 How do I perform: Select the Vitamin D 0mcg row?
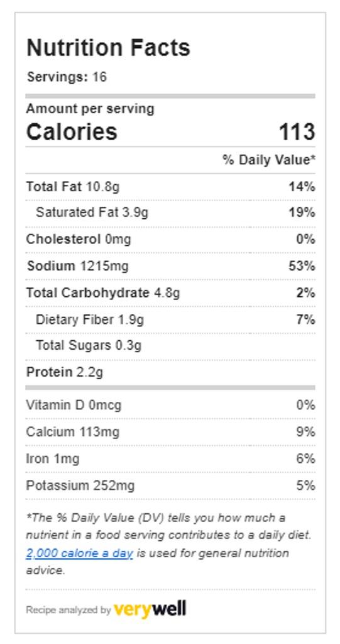[x=170, y=406]
